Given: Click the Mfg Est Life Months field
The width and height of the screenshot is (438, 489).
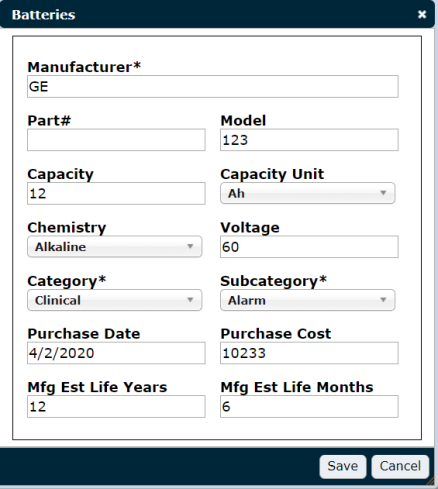Looking at the screenshot, I should [309, 406].
